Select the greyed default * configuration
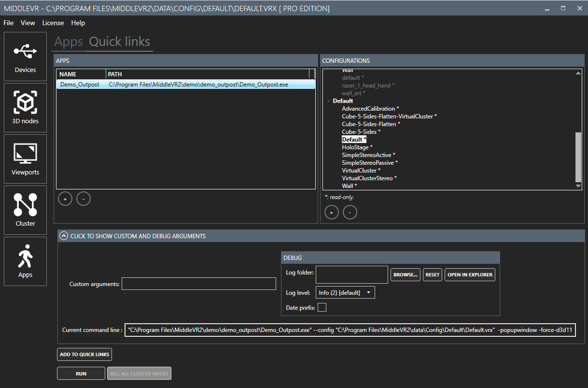The image size is (588, 388). [x=353, y=78]
